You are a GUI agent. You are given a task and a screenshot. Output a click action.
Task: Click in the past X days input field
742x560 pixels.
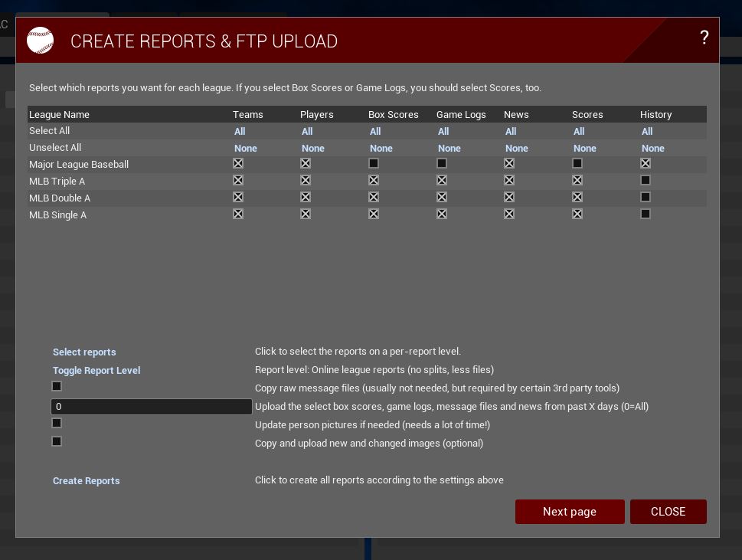[x=151, y=407]
